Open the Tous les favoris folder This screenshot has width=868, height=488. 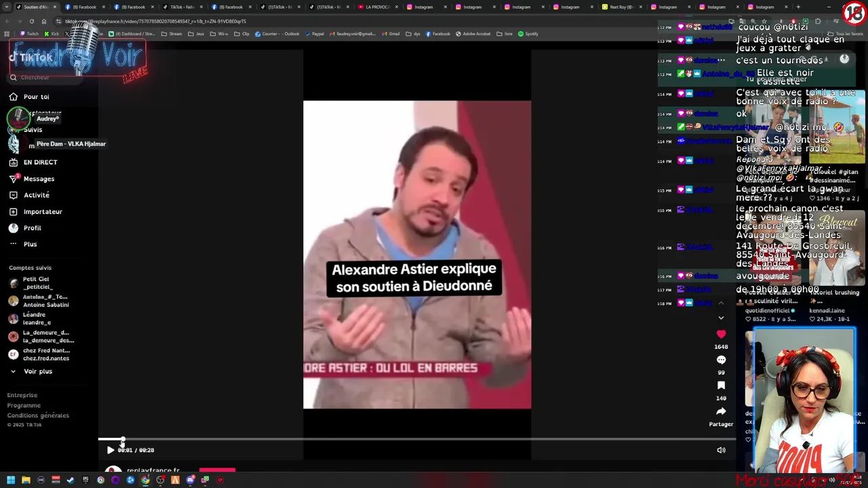(x=846, y=34)
